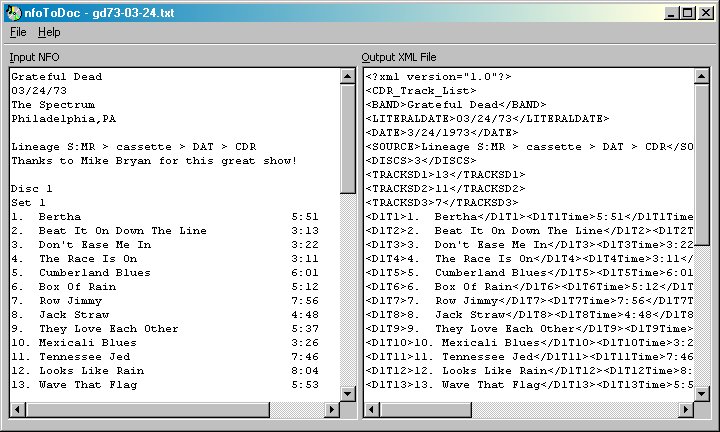The width and height of the screenshot is (720, 432).
Task: Click Input NFO horizontal scrollbar thumb
Action: 147,409
